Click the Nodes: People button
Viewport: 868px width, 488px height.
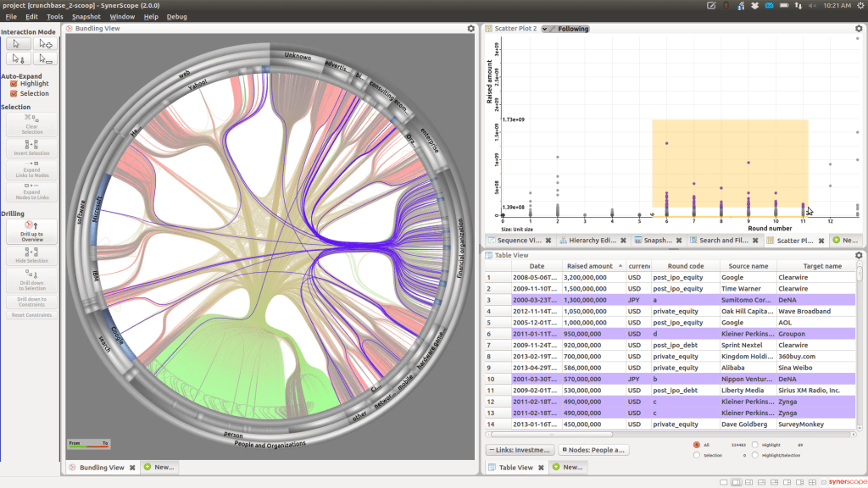click(594, 450)
